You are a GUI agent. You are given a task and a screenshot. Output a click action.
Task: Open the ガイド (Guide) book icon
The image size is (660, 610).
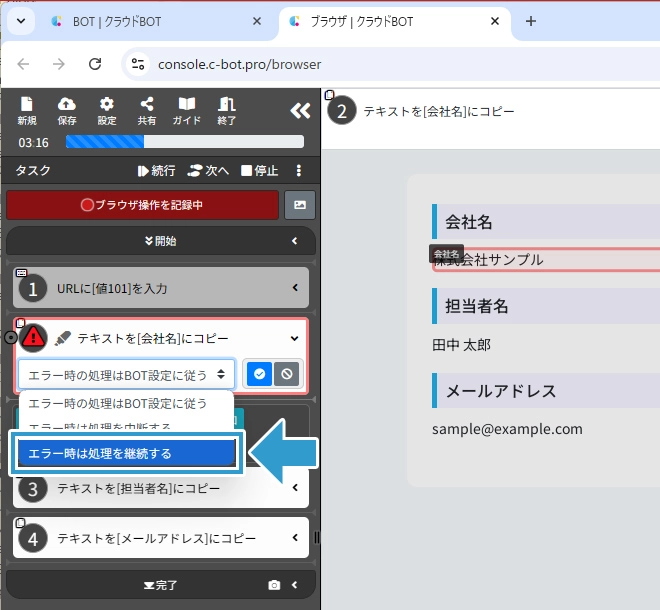[x=187, y=110]
